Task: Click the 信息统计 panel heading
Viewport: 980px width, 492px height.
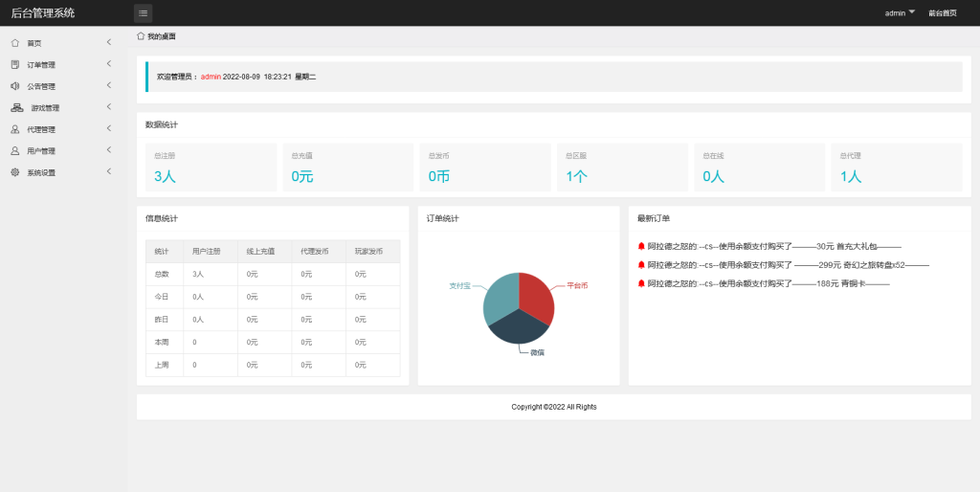Action: pyautogui.click(x=161, y=219)
